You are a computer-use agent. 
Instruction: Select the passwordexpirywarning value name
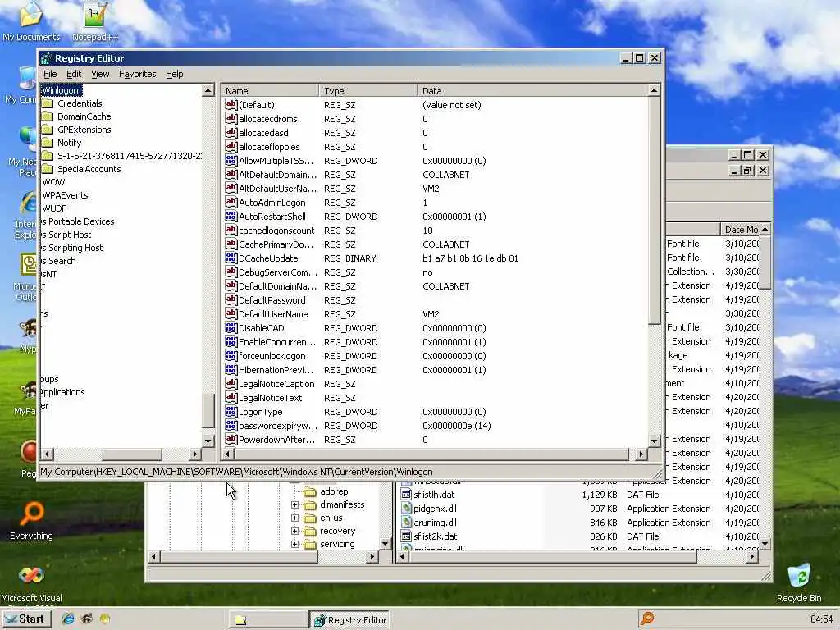tap(277, 426)
